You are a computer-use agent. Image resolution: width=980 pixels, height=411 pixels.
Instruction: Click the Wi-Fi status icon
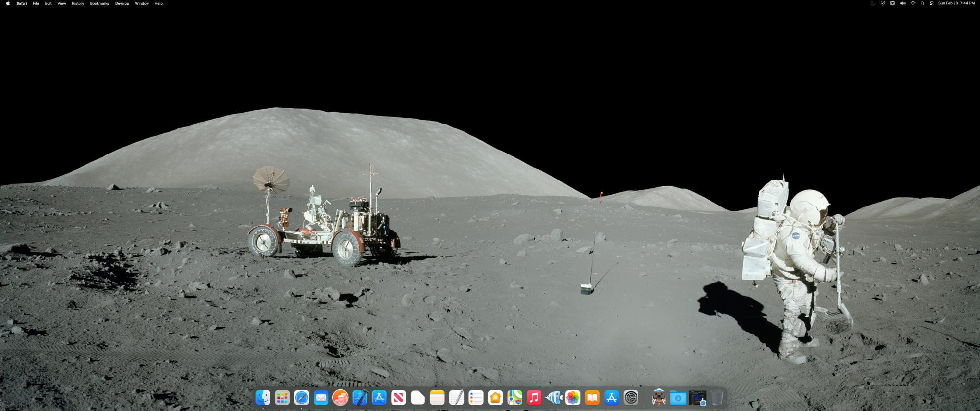(913, 3)
